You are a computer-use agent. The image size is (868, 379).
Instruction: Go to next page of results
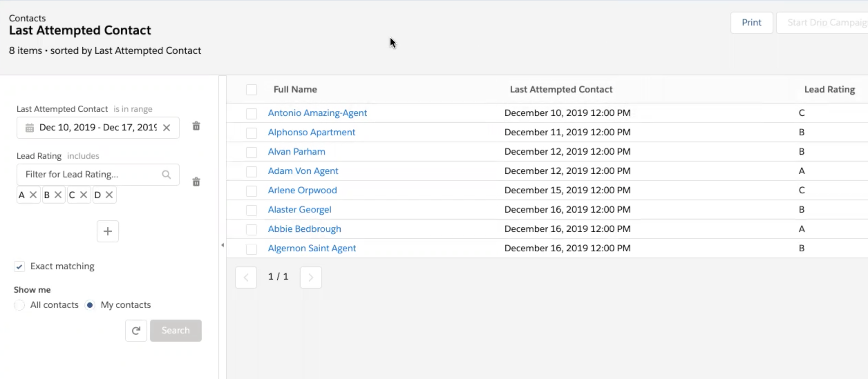(310, 277)
